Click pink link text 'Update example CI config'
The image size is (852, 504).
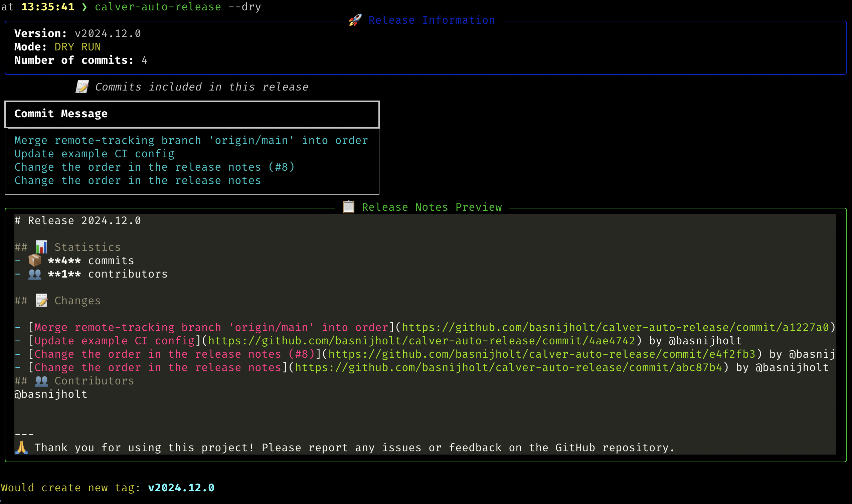(115, 341)
